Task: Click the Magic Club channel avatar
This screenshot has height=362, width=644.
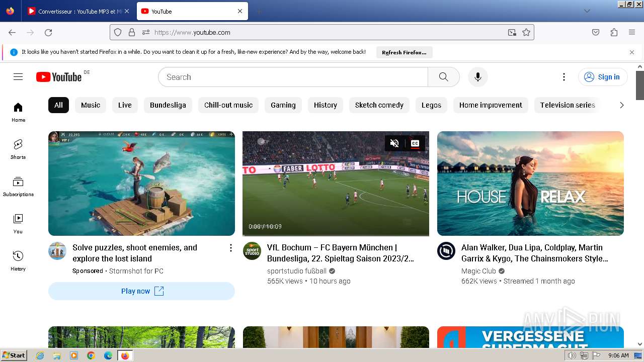Action: click(446, 251)
